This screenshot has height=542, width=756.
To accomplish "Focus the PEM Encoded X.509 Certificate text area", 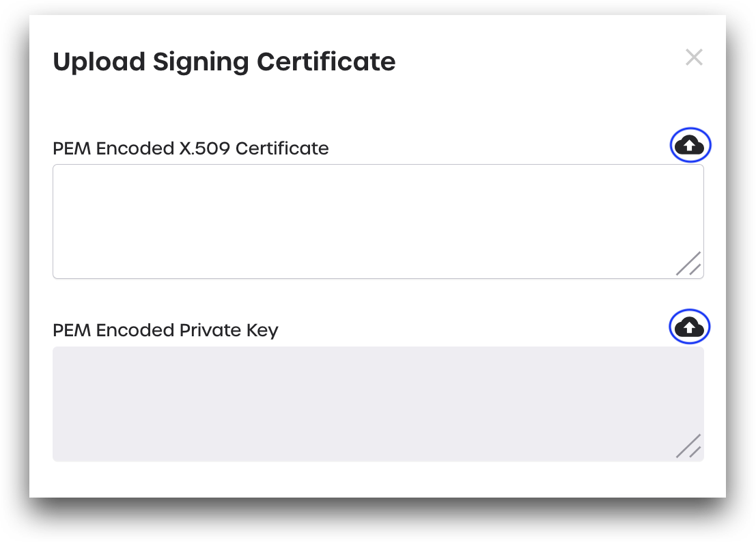I will [378, 221].
